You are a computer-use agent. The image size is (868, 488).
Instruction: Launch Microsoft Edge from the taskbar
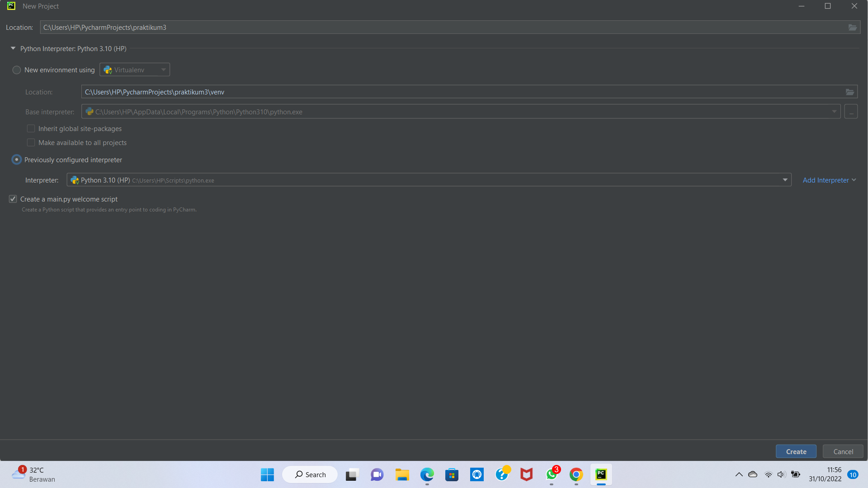427,474
